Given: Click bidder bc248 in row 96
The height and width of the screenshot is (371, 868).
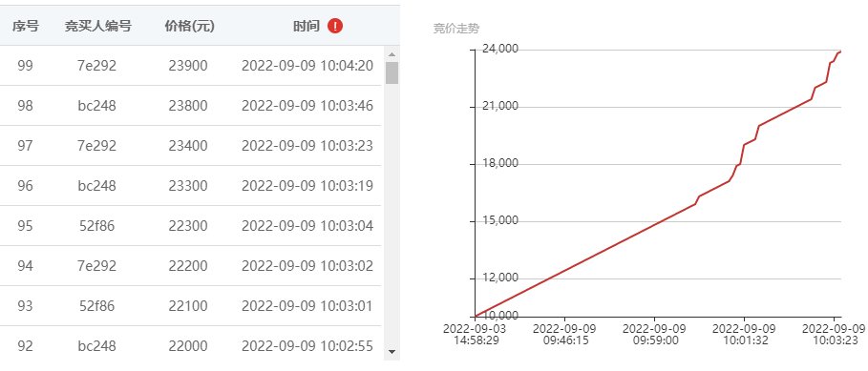Looking at the screenshot, I should 96,186.
